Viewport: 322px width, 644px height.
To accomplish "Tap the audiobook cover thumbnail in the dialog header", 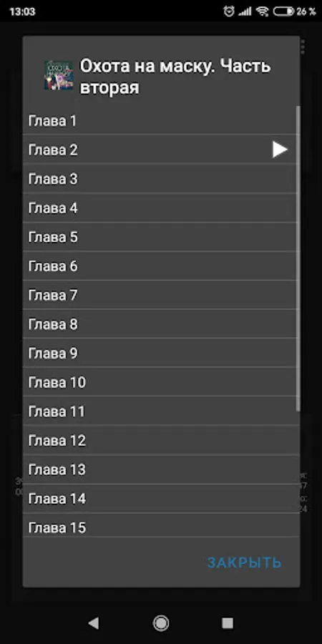I will click(59, 76).
